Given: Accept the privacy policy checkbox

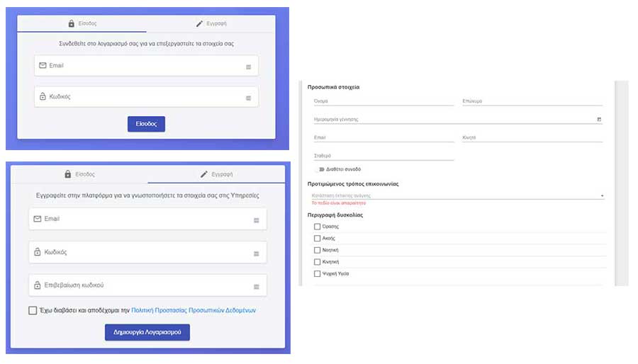Looking at the screenshot, I should [x=33, y=310].
